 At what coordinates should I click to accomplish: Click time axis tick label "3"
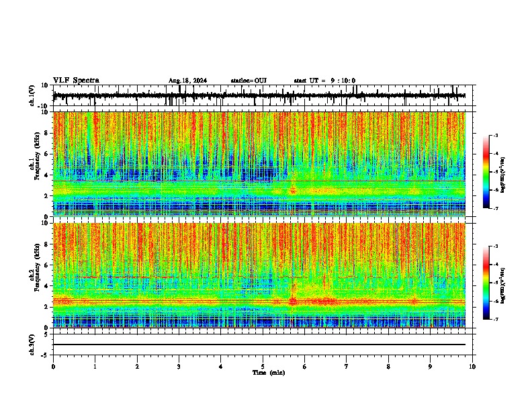[x=179, y=367]
